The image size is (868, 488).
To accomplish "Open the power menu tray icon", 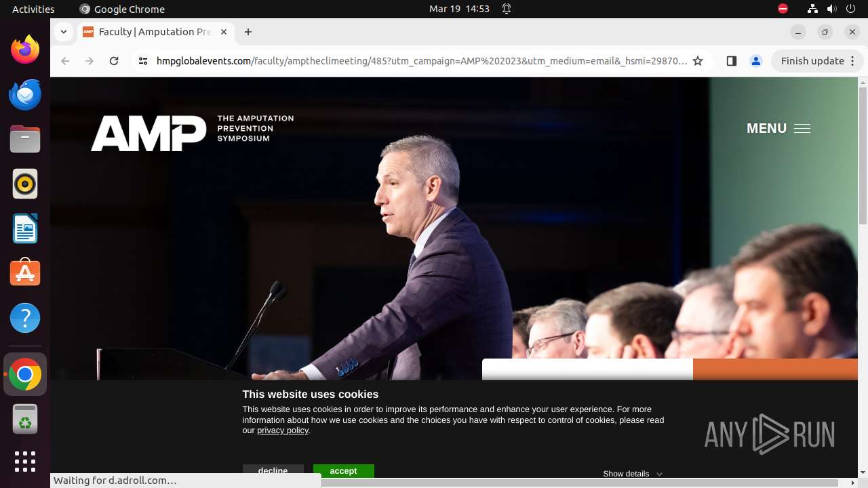I will [x=850, y=9].
